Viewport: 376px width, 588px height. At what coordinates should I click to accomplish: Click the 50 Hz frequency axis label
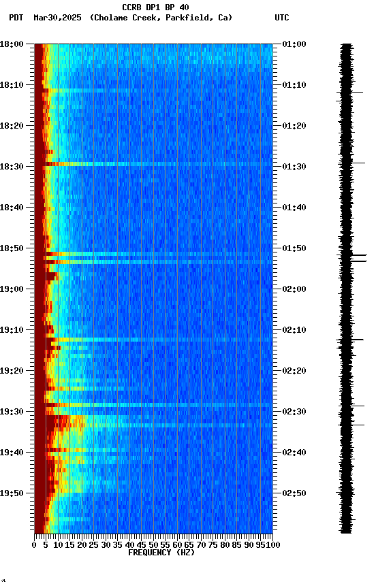click(x=153, y=545)
